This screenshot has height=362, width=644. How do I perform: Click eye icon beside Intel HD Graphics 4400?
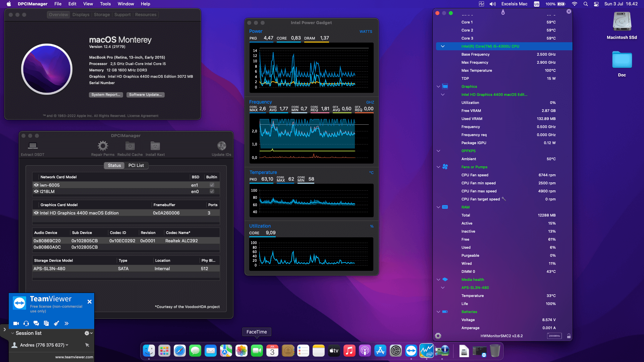[x=36, y=213]
